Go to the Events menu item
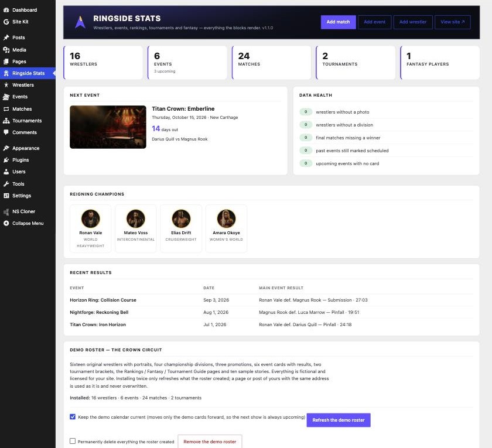Image resolution: width=492 pixels, height=448 pixels. (28, 97)
